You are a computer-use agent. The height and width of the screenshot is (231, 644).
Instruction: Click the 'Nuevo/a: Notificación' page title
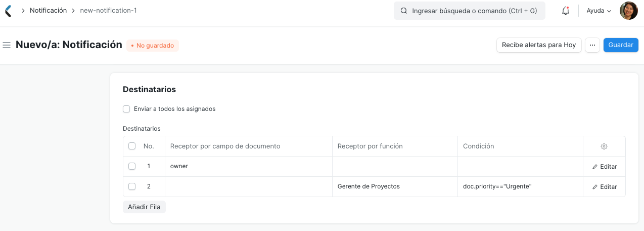pos(69,45)
